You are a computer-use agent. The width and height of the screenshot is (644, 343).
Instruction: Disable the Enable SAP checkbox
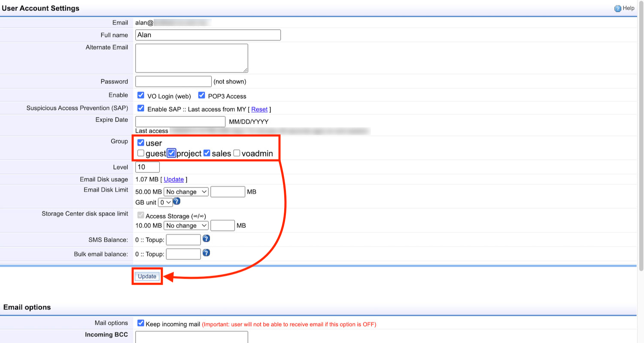tap(140, 108)
